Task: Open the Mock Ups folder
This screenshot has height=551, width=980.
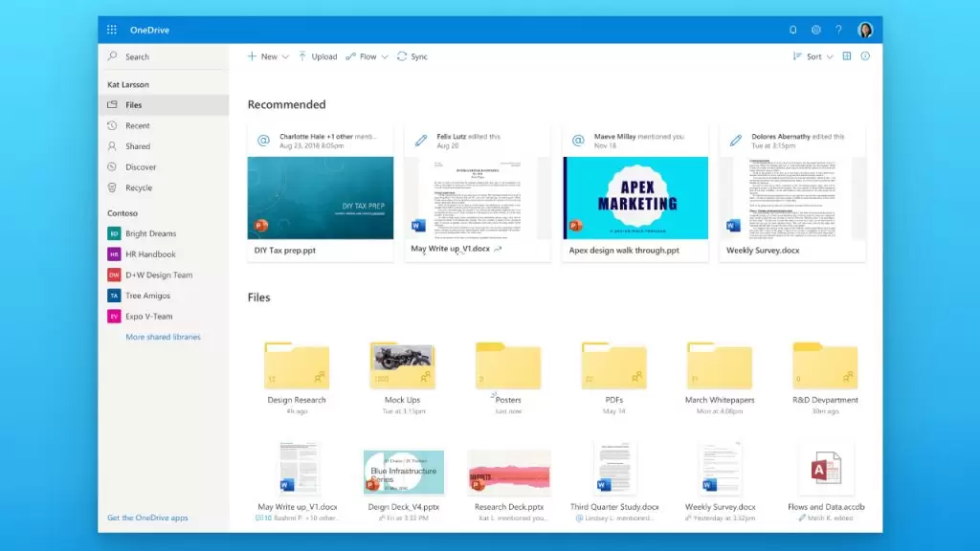Action: point(402,365)
